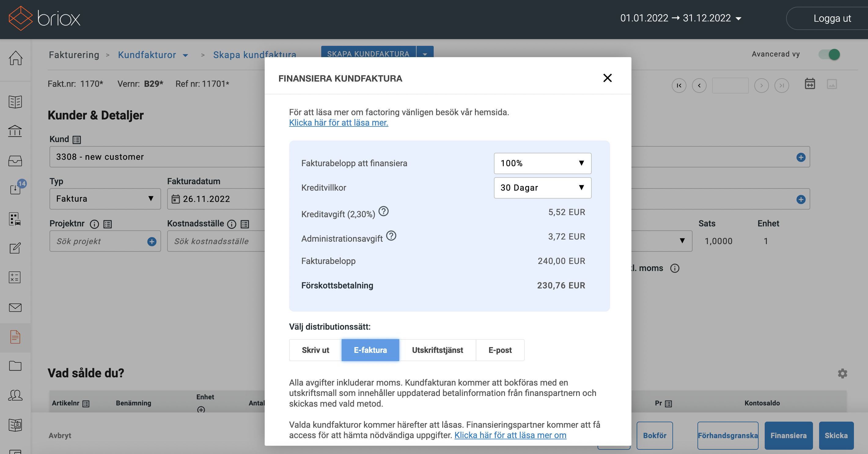Expand the fiscal year date range dropdown

pos(681,18)
